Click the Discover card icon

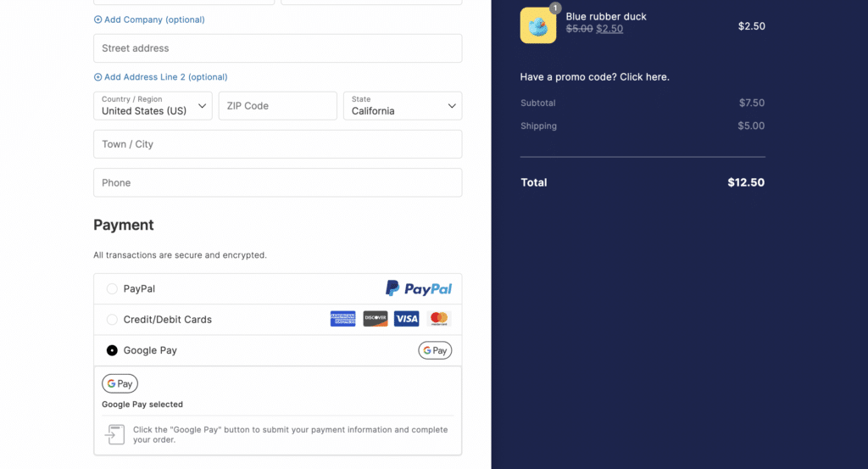375,319
